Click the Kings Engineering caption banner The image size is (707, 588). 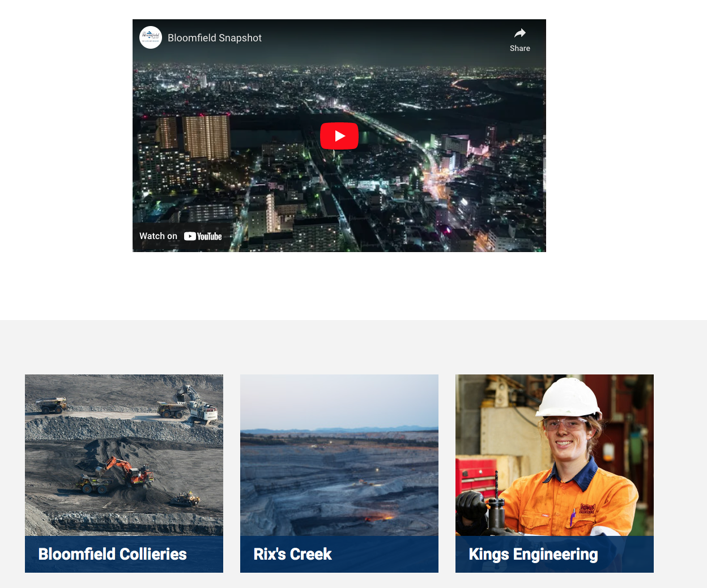point(554,554)
